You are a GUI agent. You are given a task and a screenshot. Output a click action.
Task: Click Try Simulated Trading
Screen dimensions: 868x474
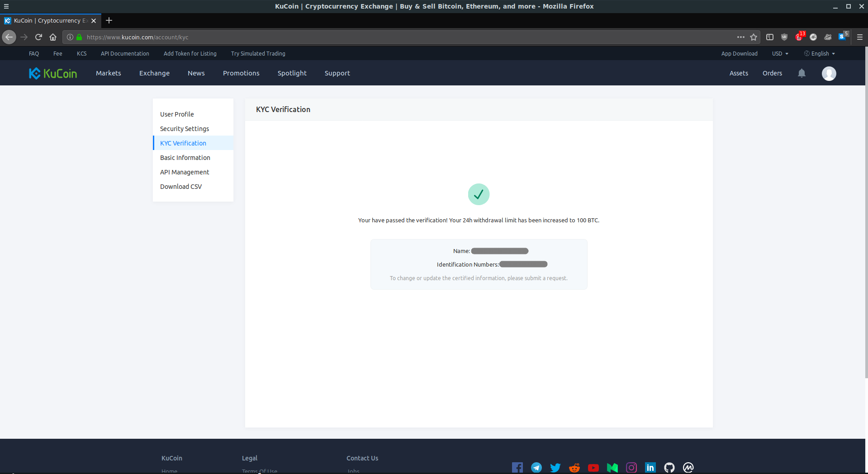pyautogui.click(x=258, y=53)
